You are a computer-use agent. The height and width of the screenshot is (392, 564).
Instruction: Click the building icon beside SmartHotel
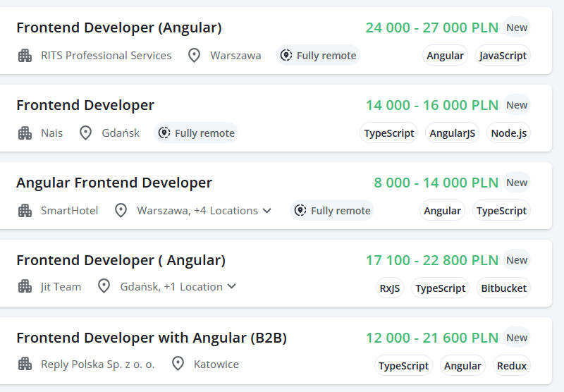25,210
